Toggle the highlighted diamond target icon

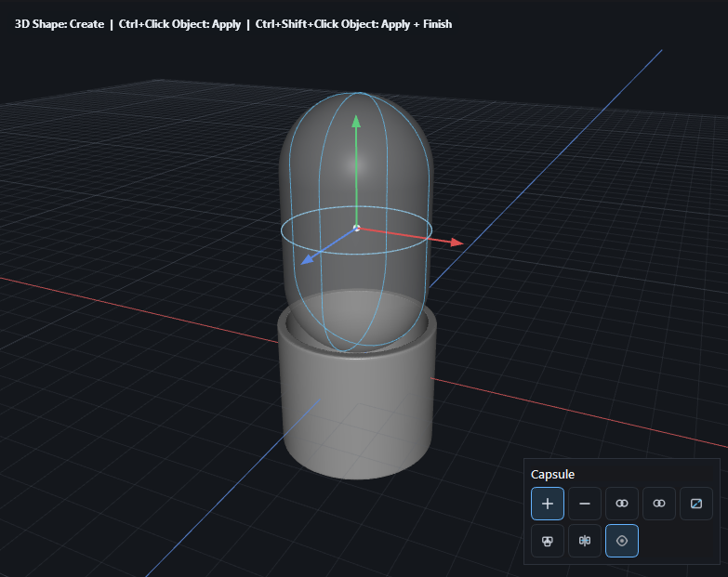622,541
